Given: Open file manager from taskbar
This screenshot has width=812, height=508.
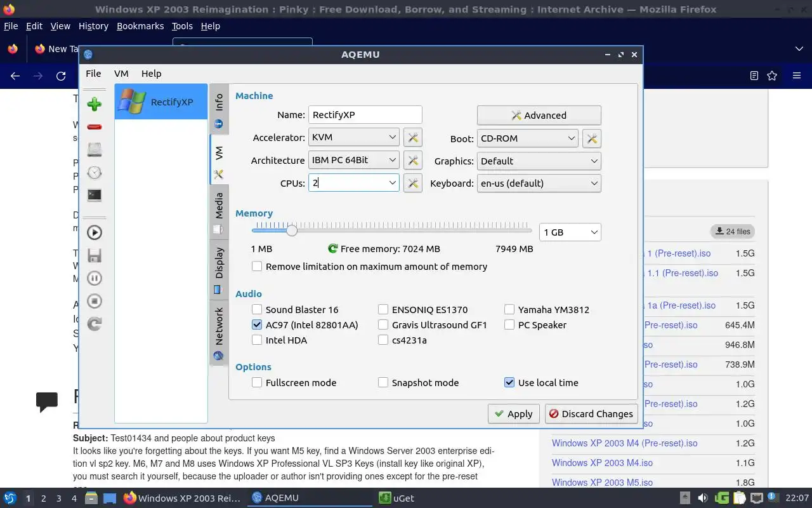Looking at the screenshot, I should pos(91,498).
